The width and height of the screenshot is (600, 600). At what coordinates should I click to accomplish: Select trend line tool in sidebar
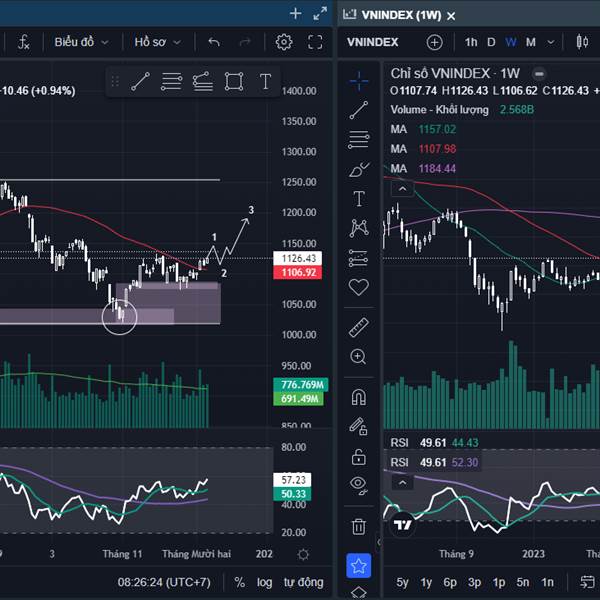click(x=359, y=110)
